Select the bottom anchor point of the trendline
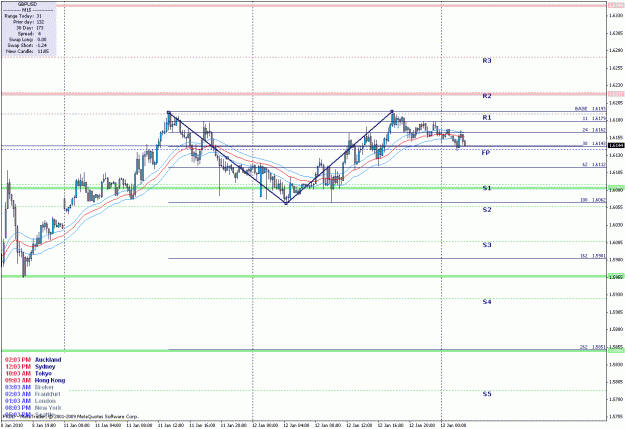625x429 pixels. click(286, 203)
